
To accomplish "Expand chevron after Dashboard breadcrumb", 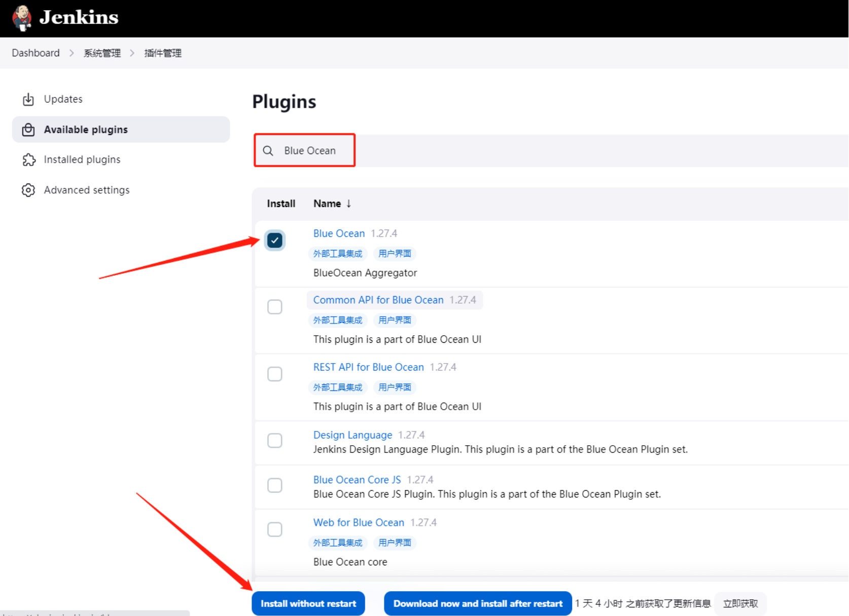I will pyautogui.click(x=72, y=53).
